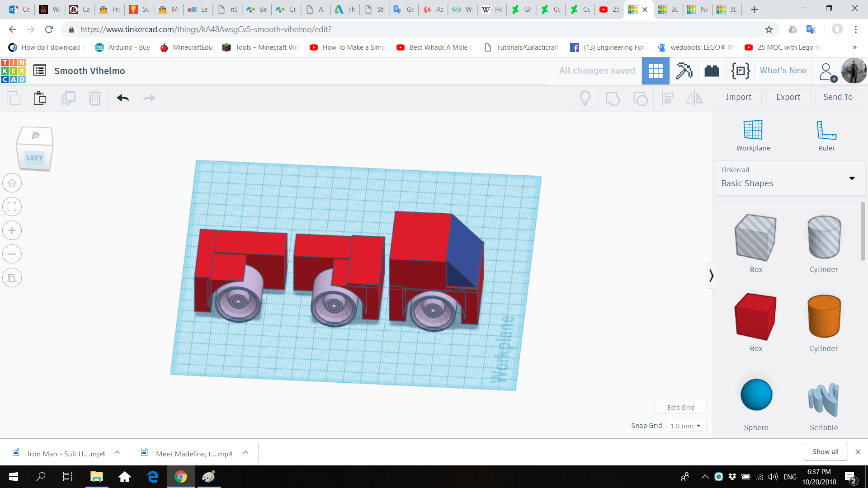Screen dimensions: 868x488
Task: Rename the design in the Smooth Vihelmo field
Action: (90, 70)
